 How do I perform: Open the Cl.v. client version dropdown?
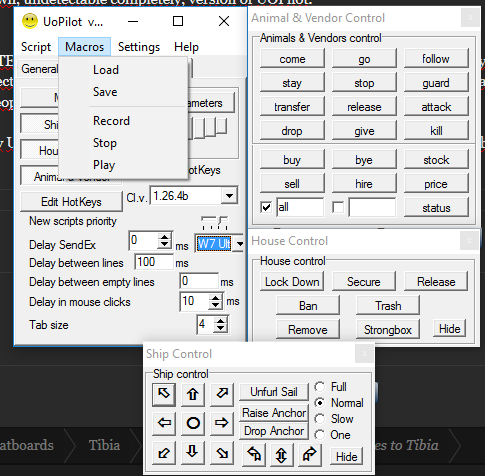coord(229,196)
